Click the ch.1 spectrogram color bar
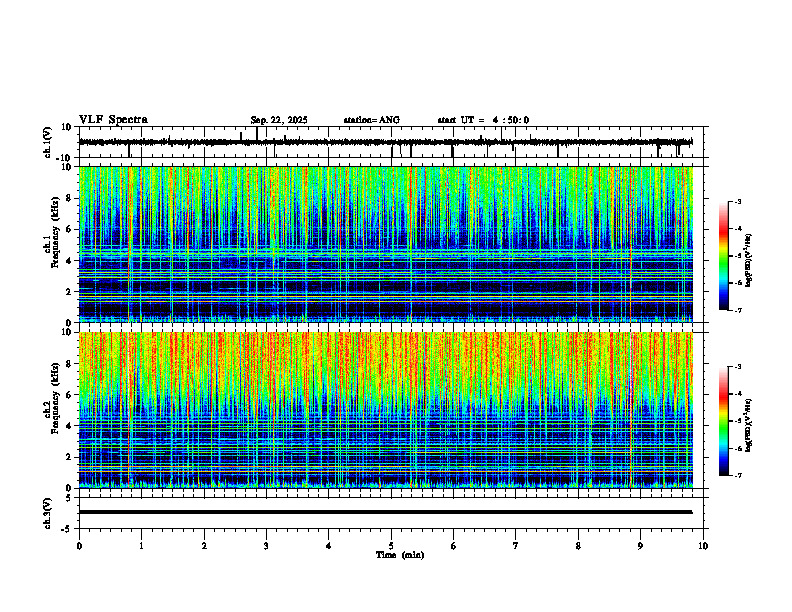 pyautogui.click(x=723, y=256)
